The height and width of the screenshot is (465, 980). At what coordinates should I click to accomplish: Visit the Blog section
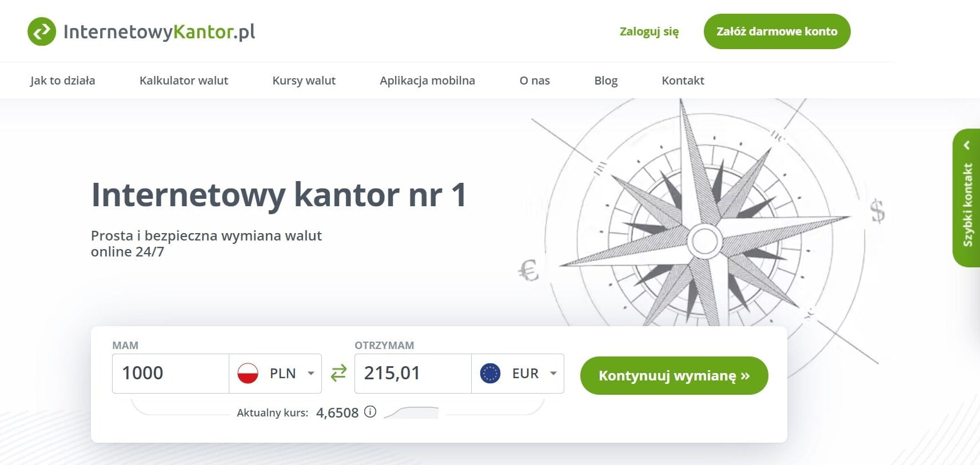pos(605,81)
